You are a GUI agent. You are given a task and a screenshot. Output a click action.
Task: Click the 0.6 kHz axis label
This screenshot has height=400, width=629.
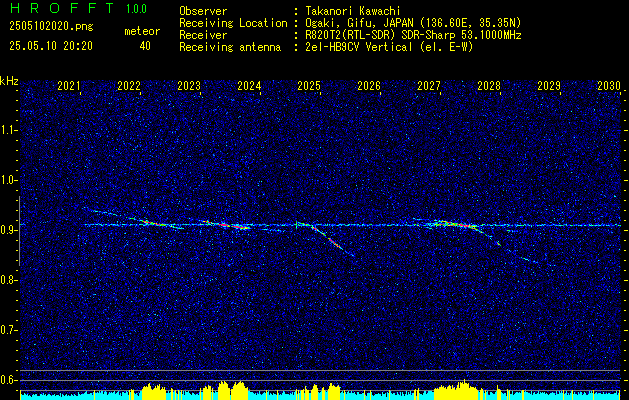(x=9, y=380)
